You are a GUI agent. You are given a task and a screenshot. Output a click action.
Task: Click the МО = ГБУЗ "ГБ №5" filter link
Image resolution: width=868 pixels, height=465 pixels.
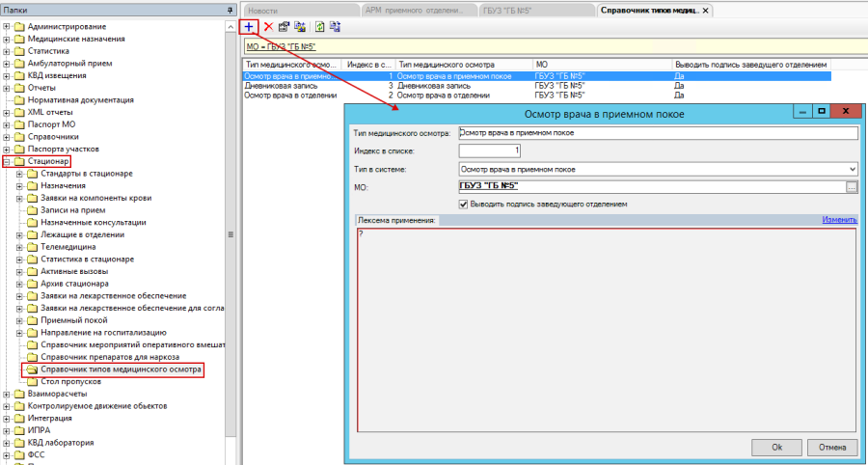pos(282,47)
